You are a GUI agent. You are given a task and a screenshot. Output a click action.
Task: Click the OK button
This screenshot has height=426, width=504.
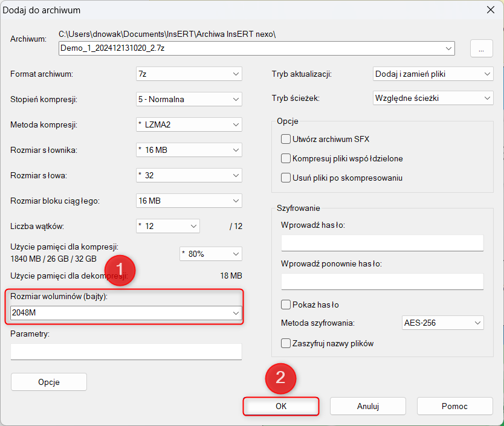click(281, 407)
